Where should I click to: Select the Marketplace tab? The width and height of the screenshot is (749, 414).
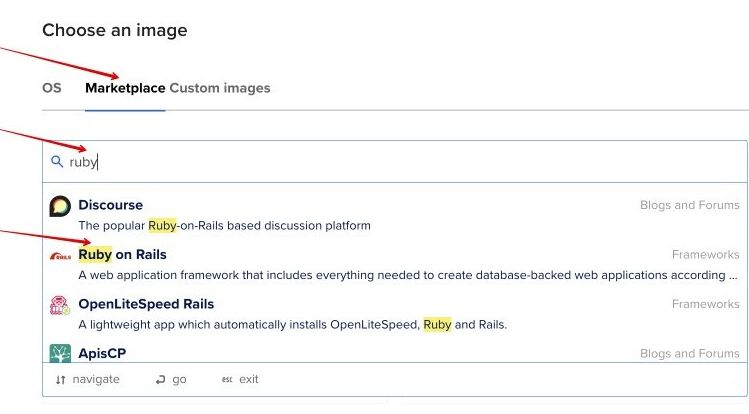[x=125, y=88]
